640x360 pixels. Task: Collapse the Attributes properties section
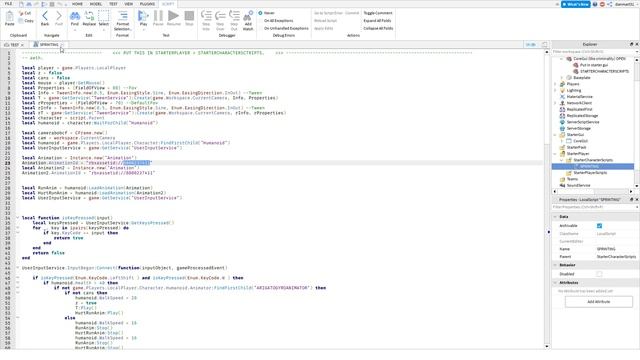coord(555,282)
